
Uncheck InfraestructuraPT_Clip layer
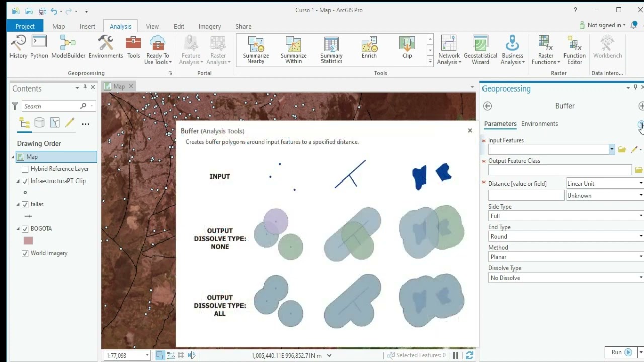pyautogui.click(x=25, y=181)
